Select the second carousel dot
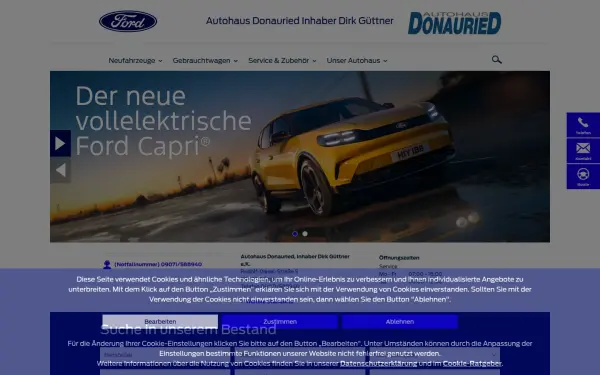This screenshot has height=375, width=600. pyautogui.click(x=305, y=234)
